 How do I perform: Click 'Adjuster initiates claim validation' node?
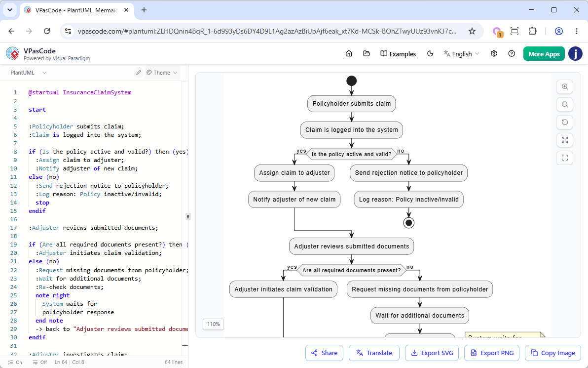[x=283, y=289]
